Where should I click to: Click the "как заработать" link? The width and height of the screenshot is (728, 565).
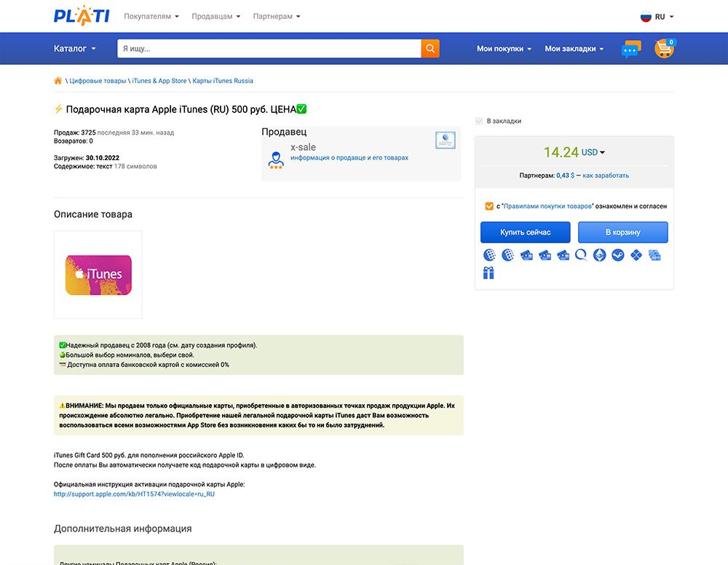click(606, 175)
